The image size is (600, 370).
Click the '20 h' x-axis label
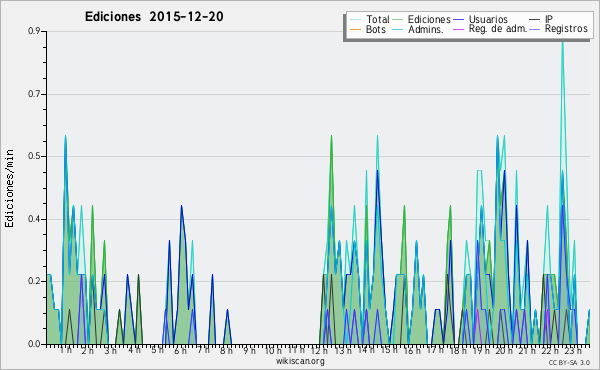click(504, 351)
